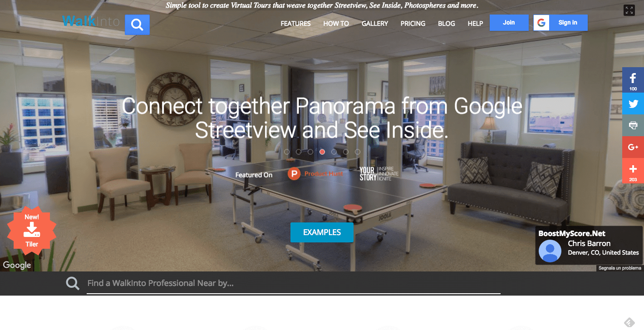The height and width of the screenshot is (330, 644).
Task: Share on Facebook via sidebar icon
Action: (633, 80)
